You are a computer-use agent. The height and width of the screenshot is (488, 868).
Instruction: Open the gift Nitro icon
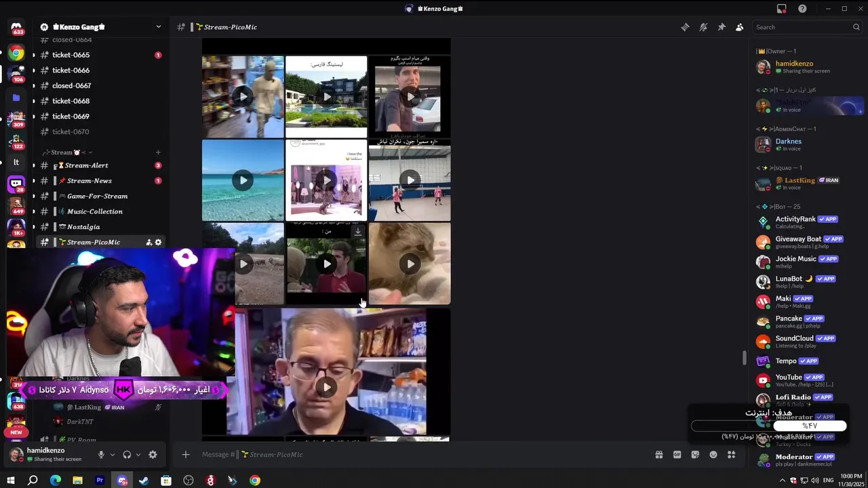coord(658,455)
